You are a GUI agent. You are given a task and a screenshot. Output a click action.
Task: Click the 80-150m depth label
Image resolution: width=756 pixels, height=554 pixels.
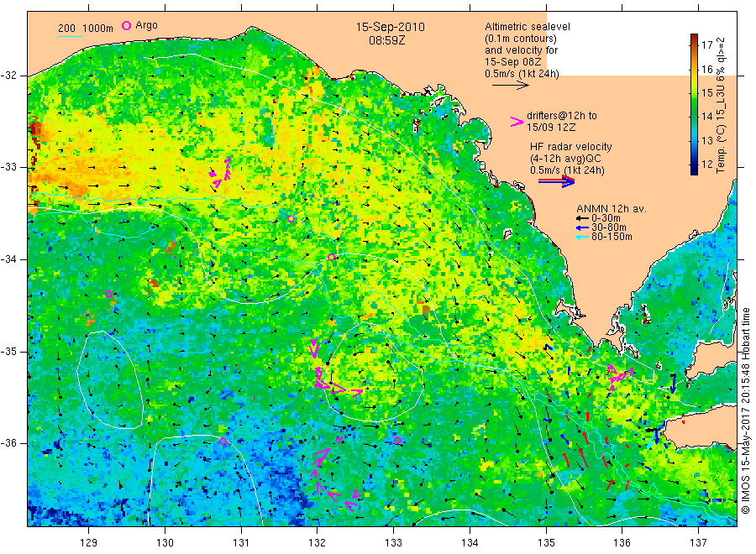612,237
